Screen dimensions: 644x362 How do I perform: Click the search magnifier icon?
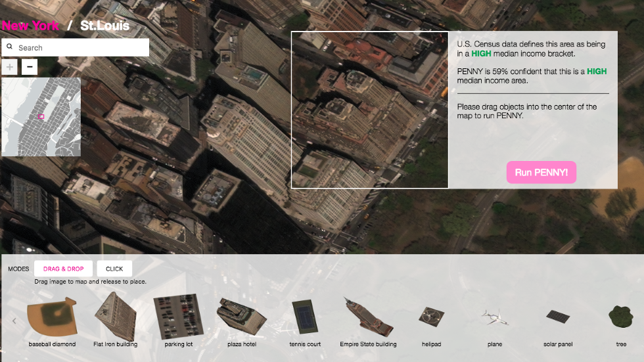9,47
